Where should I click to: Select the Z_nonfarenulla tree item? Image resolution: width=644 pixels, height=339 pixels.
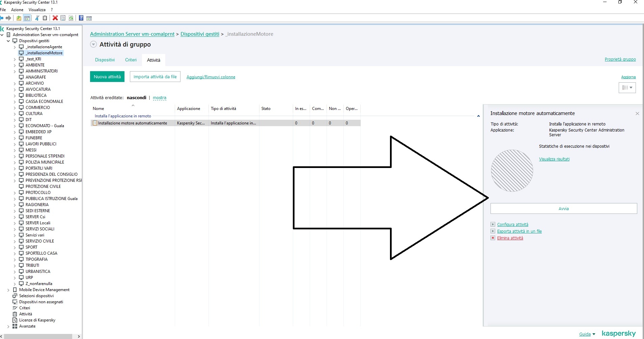click(39, 284)
